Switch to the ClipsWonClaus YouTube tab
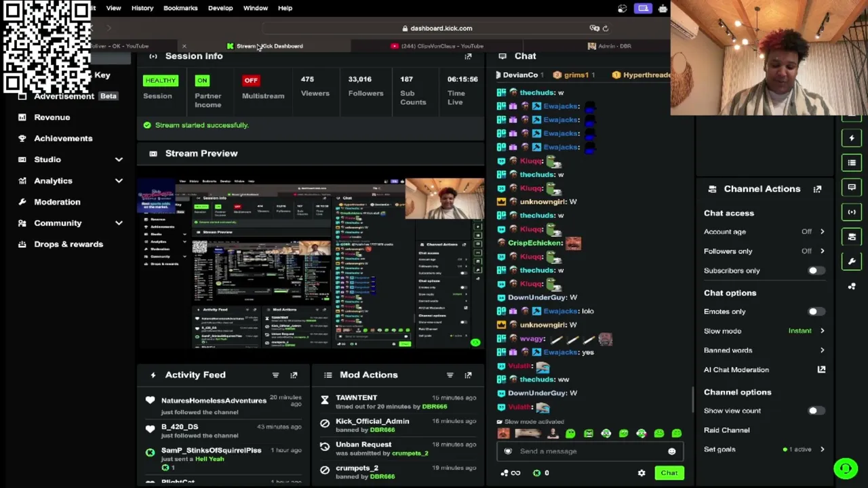The image size is (868, 488). pyautogui.click(x=437, y=46)
